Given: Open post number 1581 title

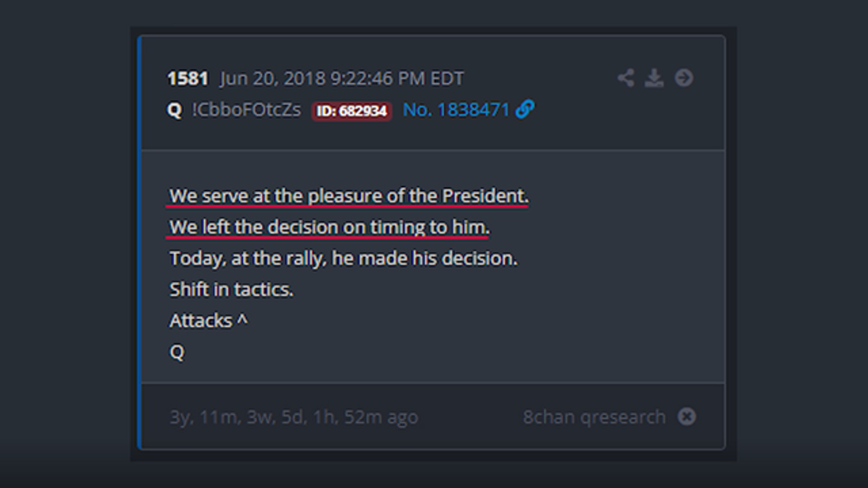Looking at the screenshot, I should pos(187,79).
